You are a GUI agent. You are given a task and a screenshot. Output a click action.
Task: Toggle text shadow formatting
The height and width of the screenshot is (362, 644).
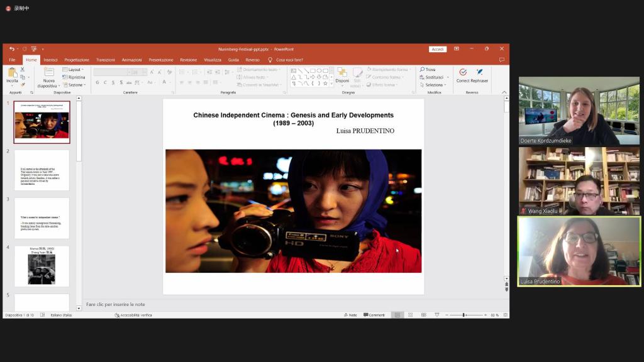[x=121, y=82]
